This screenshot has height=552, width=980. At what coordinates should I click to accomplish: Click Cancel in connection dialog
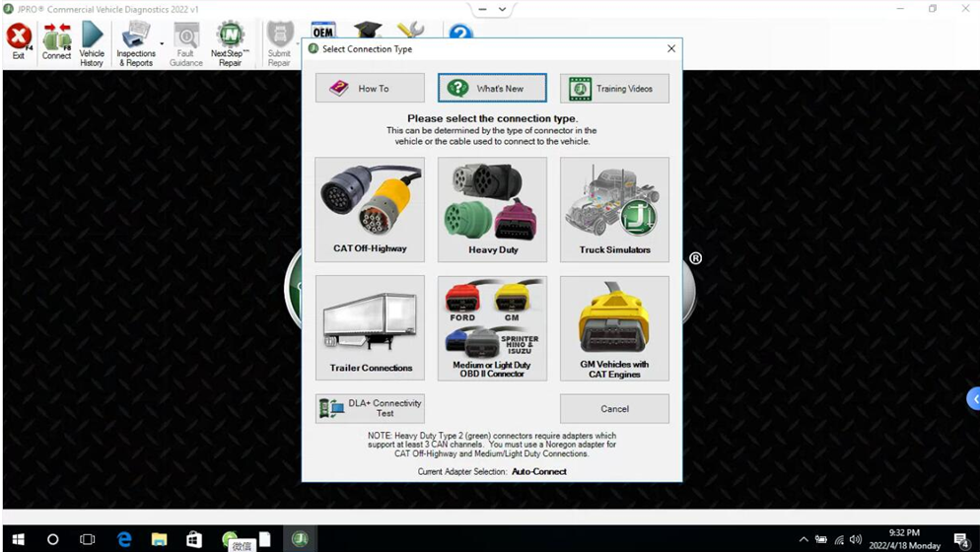[614, 409]
